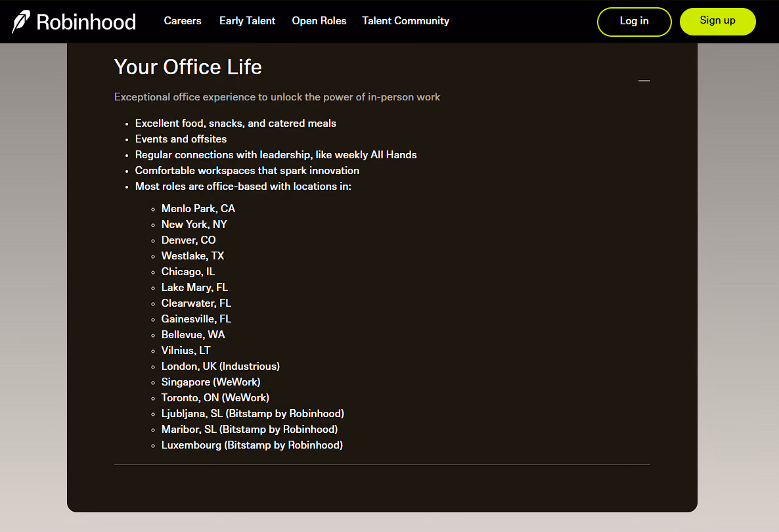This screenshot has height=532, width=779.
Task: Visit the Talent Community link
Action: (405, 21)
